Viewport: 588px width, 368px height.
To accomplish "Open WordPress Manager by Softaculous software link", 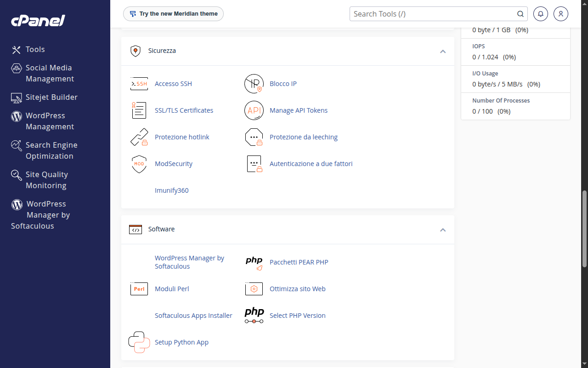I will (x=189, y=262).
